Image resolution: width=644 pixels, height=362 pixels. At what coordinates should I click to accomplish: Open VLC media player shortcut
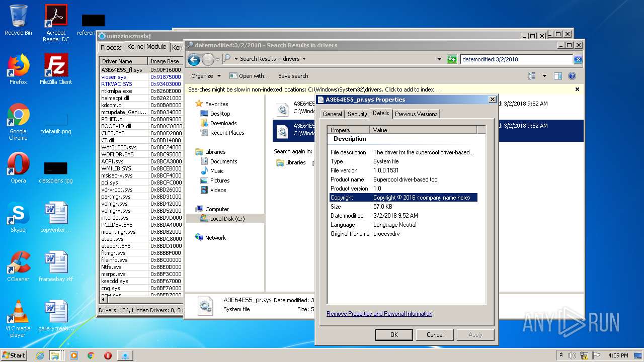(x=18, y=319)
